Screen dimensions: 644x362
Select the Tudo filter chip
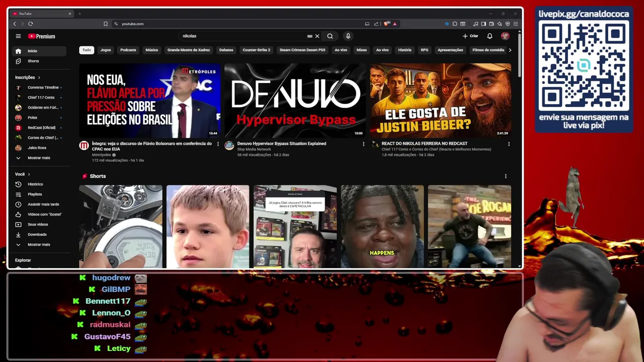[x=87, y=50]
